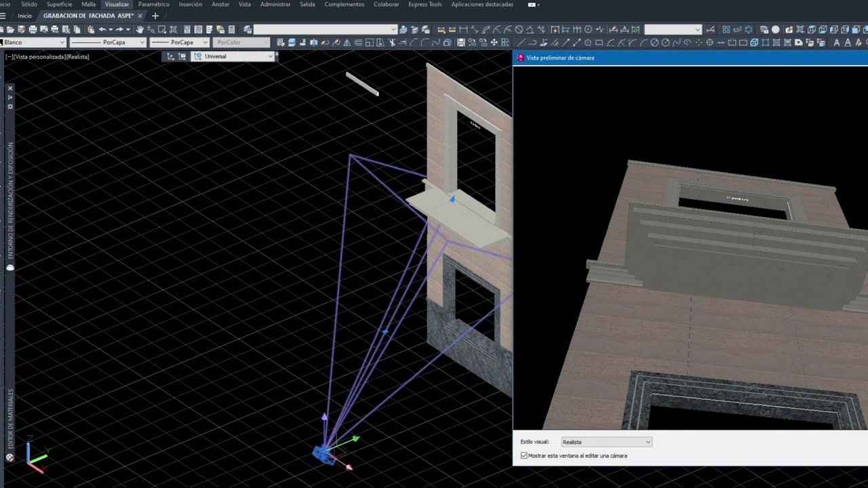Click the [Vista personalizada] view control
Screen dimensions: 868x488
click(x=39, y=57)
